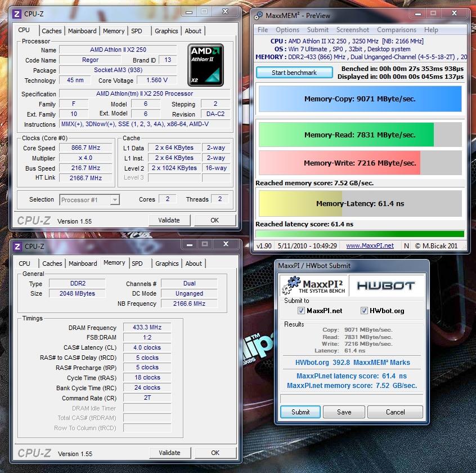Click the empty comment field above Submit
The image size is (476, 473).
352,399
